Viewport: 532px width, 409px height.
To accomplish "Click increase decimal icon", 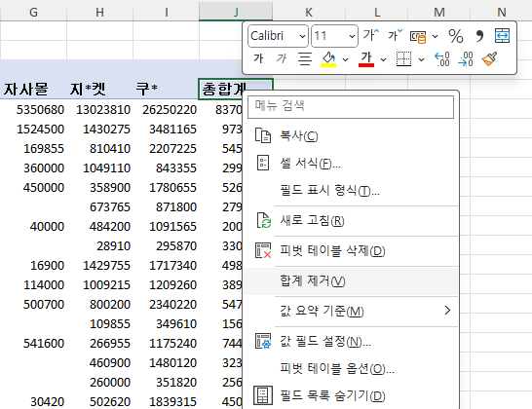I will tap(442, 59).
